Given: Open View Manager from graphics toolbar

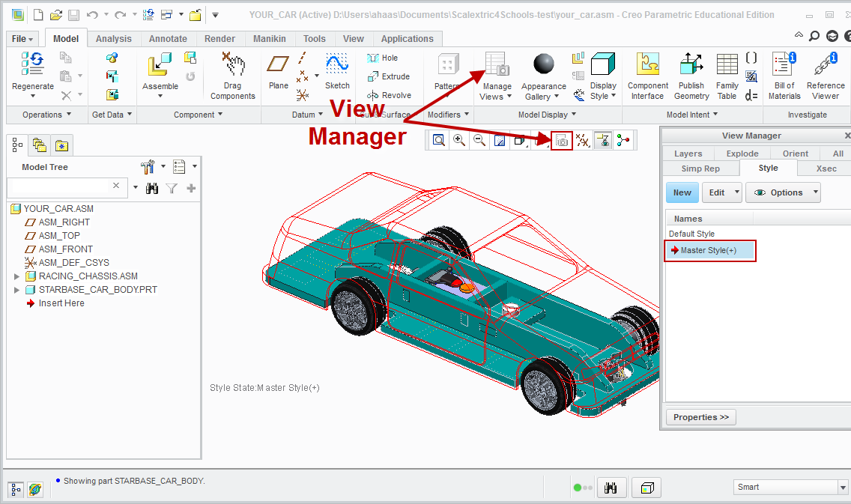Looking at the screenshot, I should (562, 141).
